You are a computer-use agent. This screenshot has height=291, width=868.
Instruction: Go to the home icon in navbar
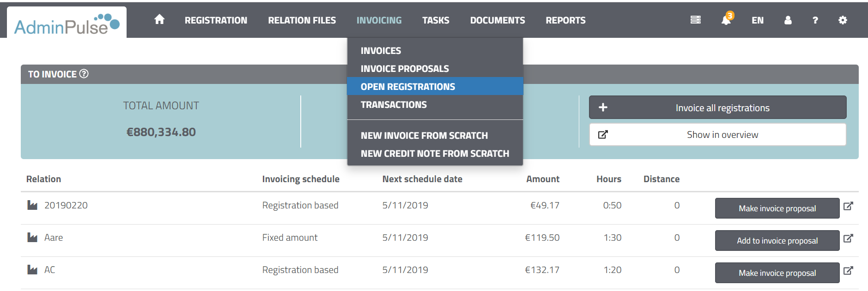point(159,19)
